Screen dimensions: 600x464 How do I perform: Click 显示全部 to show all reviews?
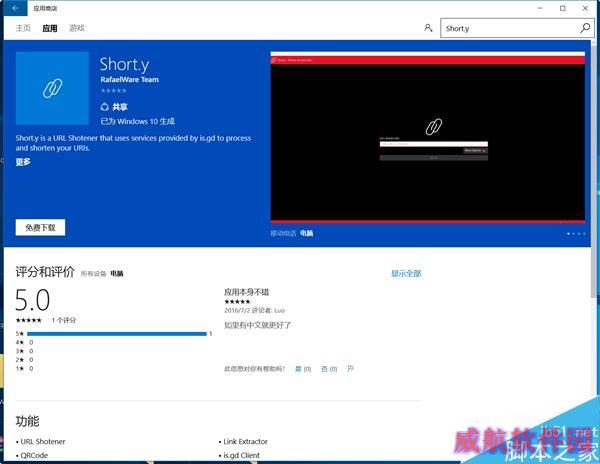point(406,274)
